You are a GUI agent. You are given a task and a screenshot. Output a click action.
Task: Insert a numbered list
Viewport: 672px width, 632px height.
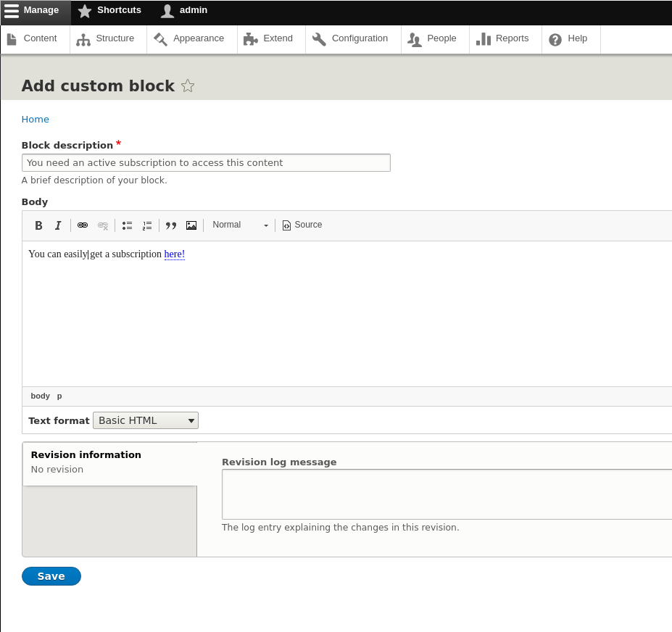click(147, 225)
